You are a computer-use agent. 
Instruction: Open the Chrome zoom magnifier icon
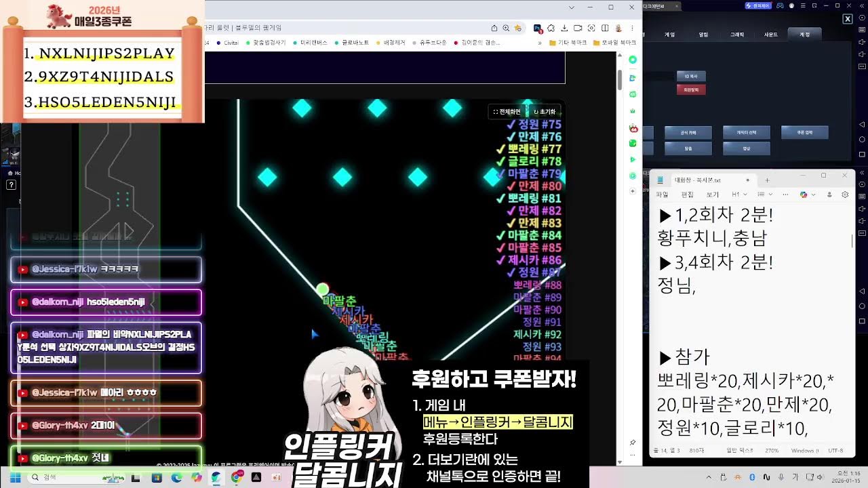point(506,28)
